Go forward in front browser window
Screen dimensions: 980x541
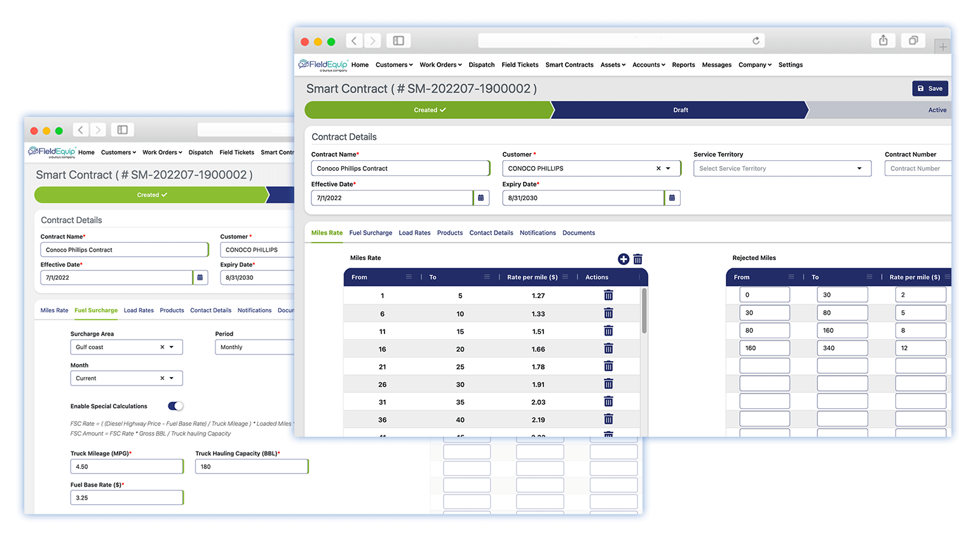(373, 41)
